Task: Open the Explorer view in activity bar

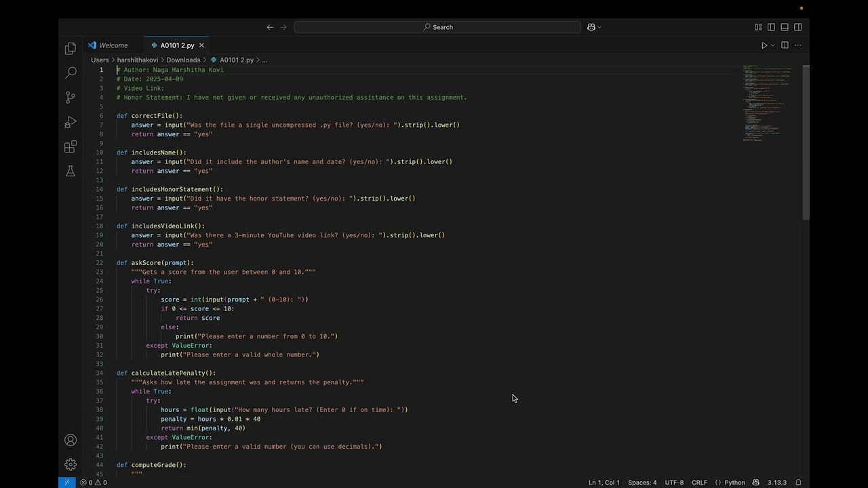Action: tap(71, 48)
